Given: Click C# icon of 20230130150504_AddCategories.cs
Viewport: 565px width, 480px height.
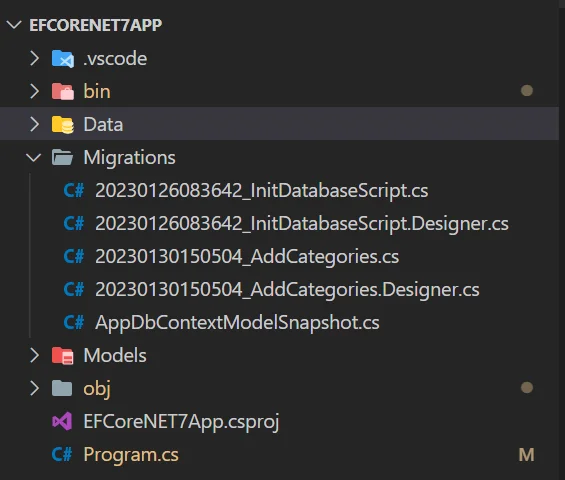Looking at the screenshot, I should [x=74, y=256].
